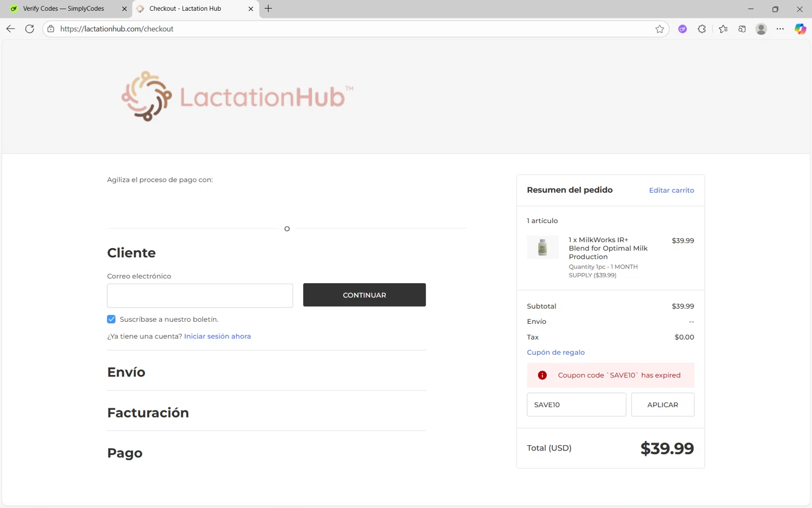Click the 1 artículo label
The image size is (812, 508).
(542, 221)
